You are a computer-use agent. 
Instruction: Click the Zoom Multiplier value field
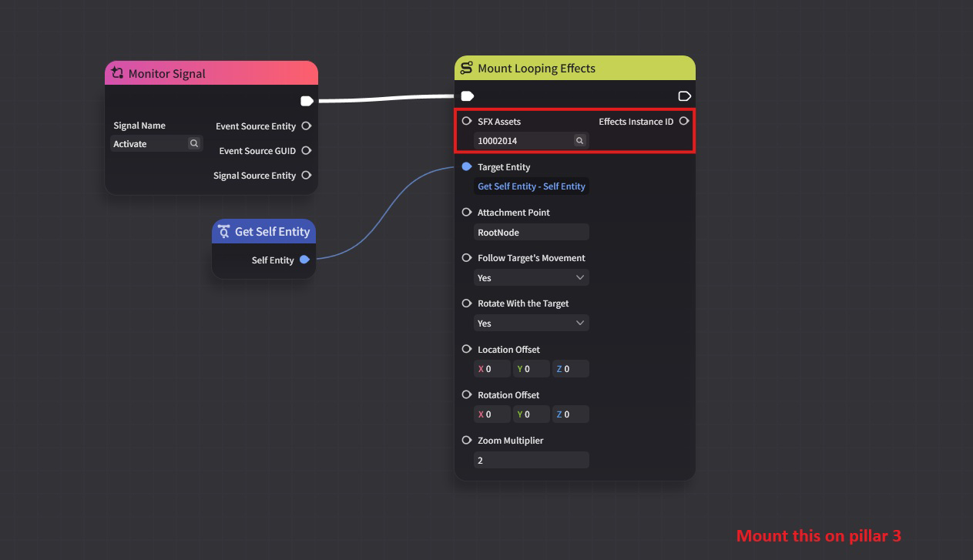pos(532,460)
